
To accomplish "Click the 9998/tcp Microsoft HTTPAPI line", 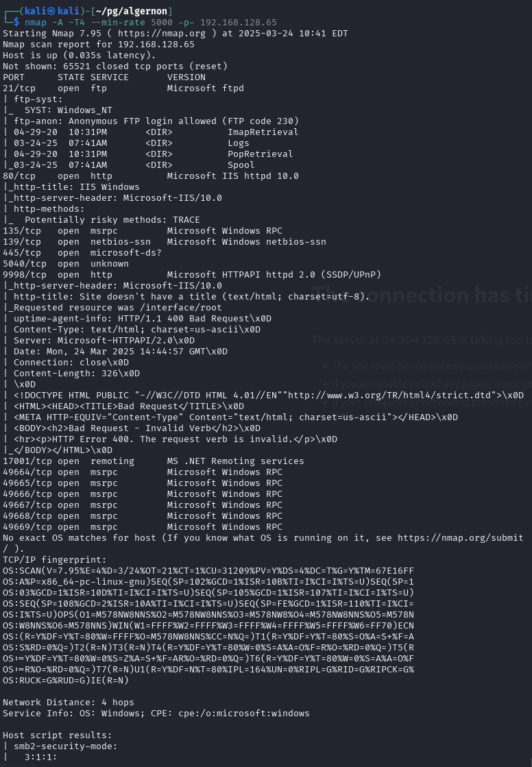I will pyautogui.click(x=192, y=274).
